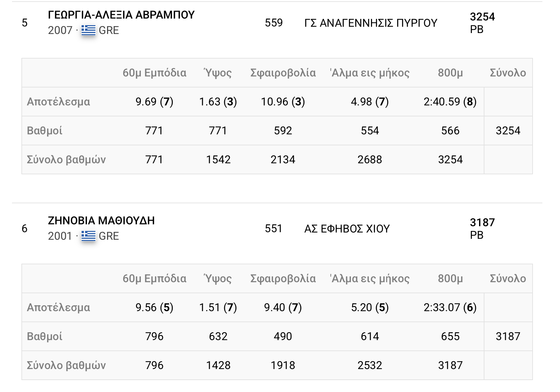The image size is (560, 392).
Task: Click club ΑΣ ΕΦΗΒΟΣ ΧΙΟΥ
Action: click(347, 229)
